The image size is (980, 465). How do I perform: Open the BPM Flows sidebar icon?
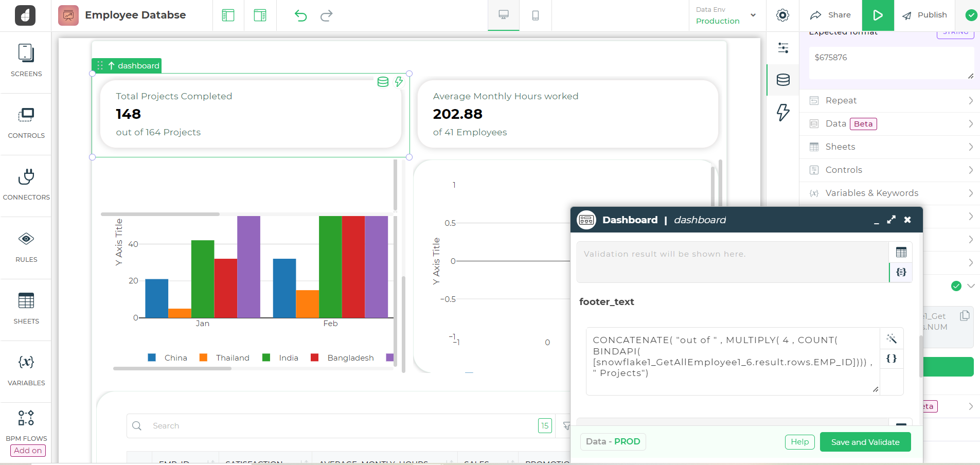click(26, 418)
